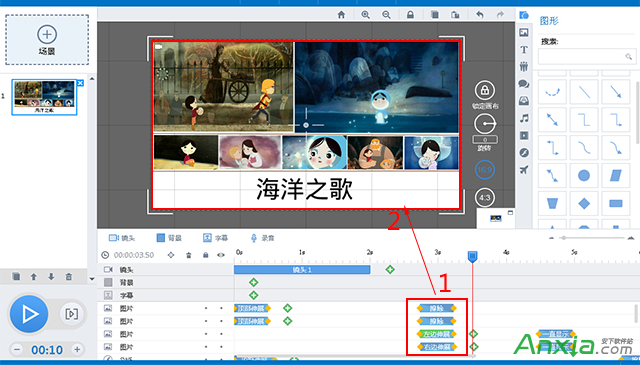Move scene up arrow below the scene list
This screenshot has width=640, height=365.
coord(33,276)
